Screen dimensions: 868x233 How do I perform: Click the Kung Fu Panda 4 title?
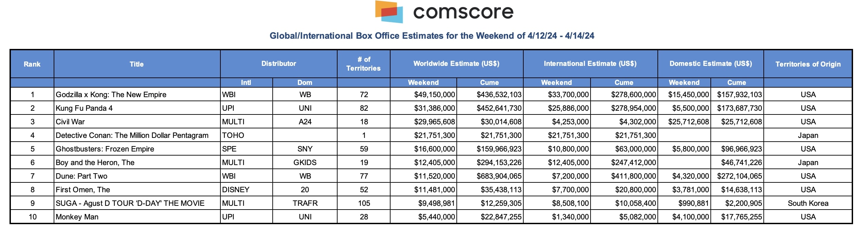coord(84,108)
